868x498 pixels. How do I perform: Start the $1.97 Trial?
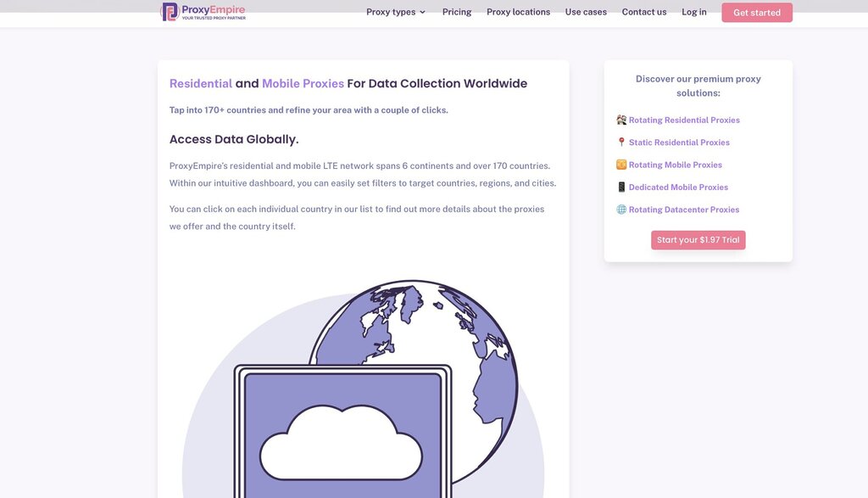click(698, 240)
